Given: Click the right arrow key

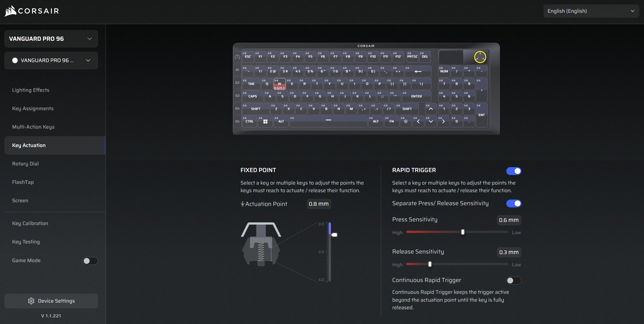Looking at the screenshot, I should [443, 121].
